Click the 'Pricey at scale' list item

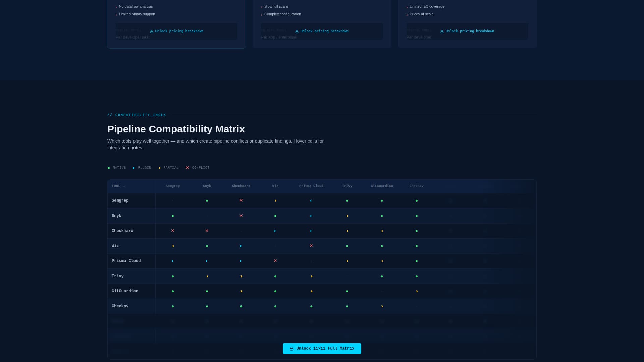pyautogui.click(x=420, y=14)
